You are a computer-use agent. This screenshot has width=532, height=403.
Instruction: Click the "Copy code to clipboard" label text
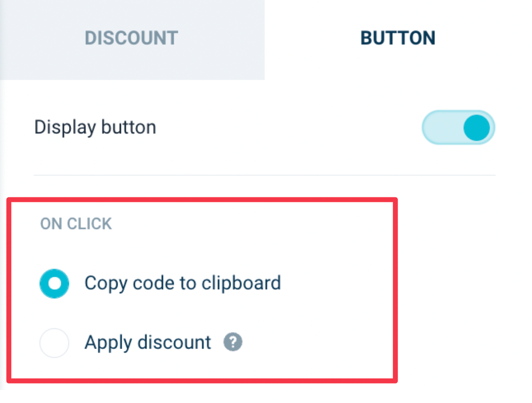pyautogui.click(x=182, y=283)
